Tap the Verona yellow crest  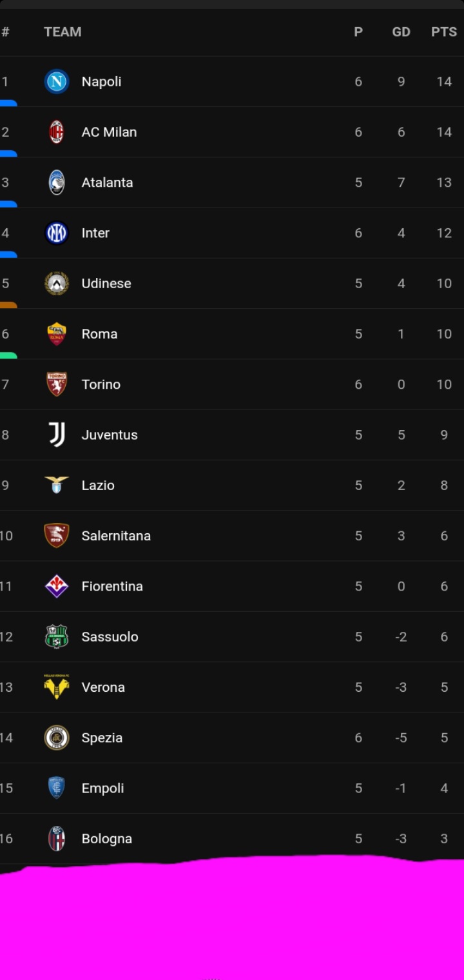[57, 687]
